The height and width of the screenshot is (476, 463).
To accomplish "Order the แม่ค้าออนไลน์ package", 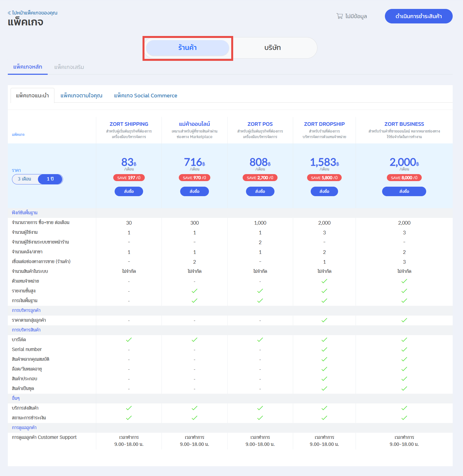I will tap(194, 191).
